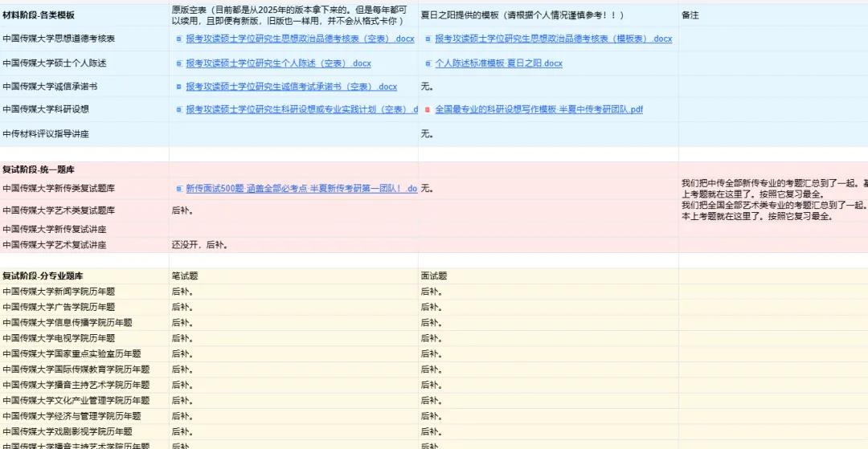Select cell 中国传媒大学新传类复试题库
The height and width of the screenshot is (449, 868).
(84, 189)
